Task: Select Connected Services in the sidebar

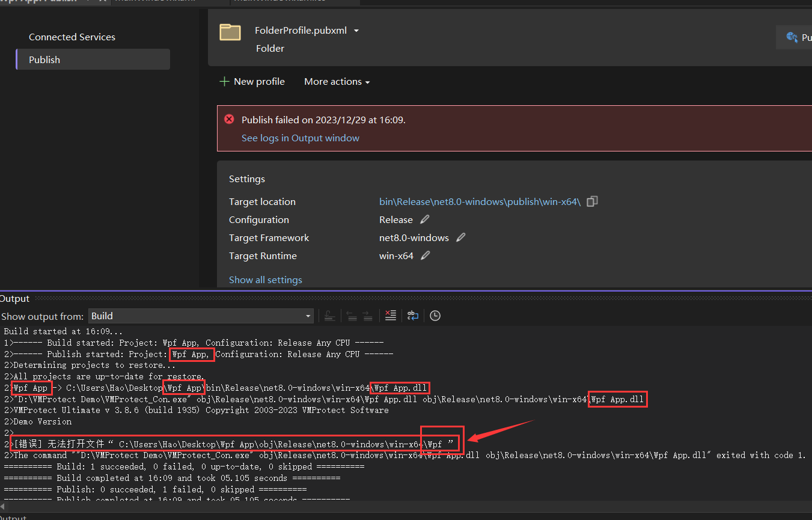Action: click(72, 37)
